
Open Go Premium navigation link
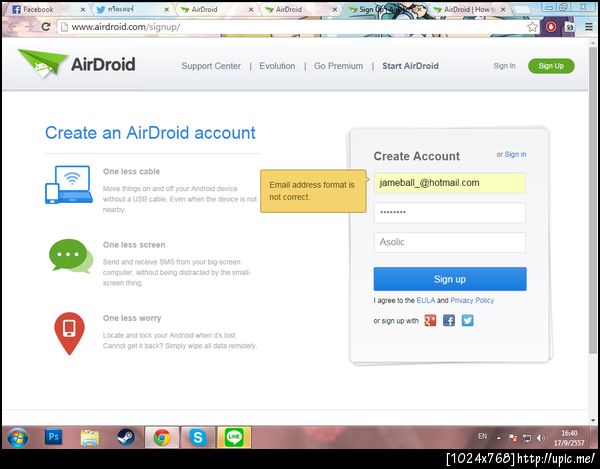tap(338, 66)
